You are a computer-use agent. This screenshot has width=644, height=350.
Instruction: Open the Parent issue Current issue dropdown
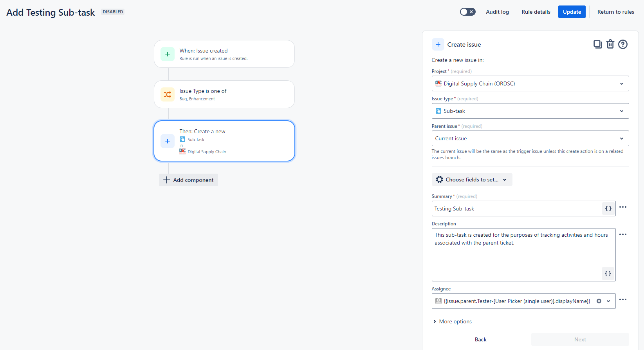530,138
